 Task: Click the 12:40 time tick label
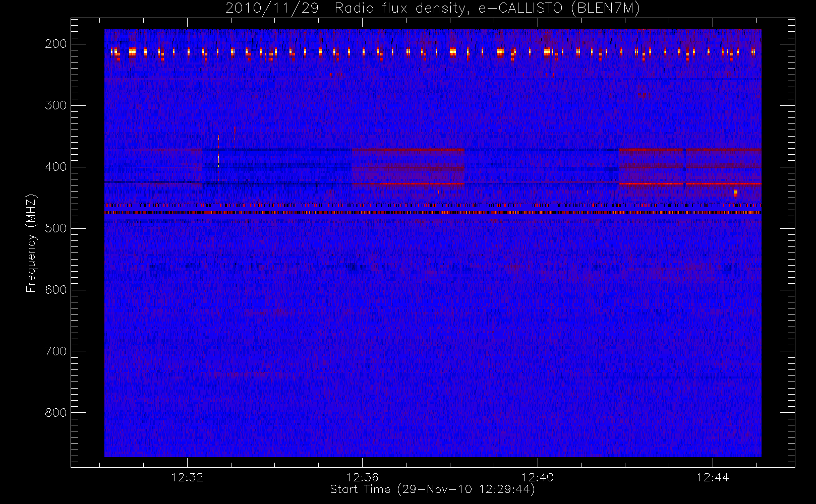[538, 477]
